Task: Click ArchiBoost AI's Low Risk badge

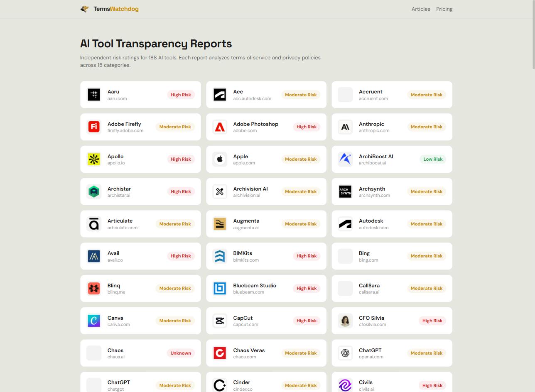Action: pos(433,159)
